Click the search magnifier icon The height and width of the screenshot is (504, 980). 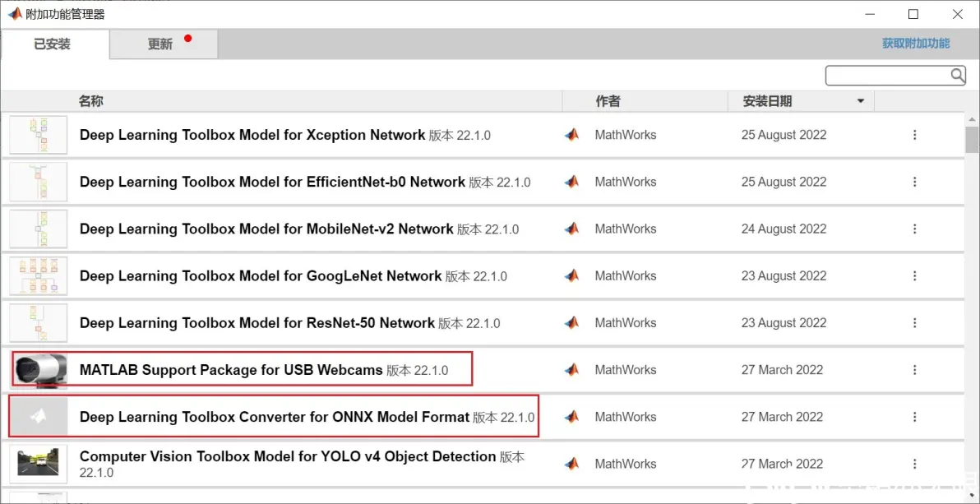click(958, 76)
